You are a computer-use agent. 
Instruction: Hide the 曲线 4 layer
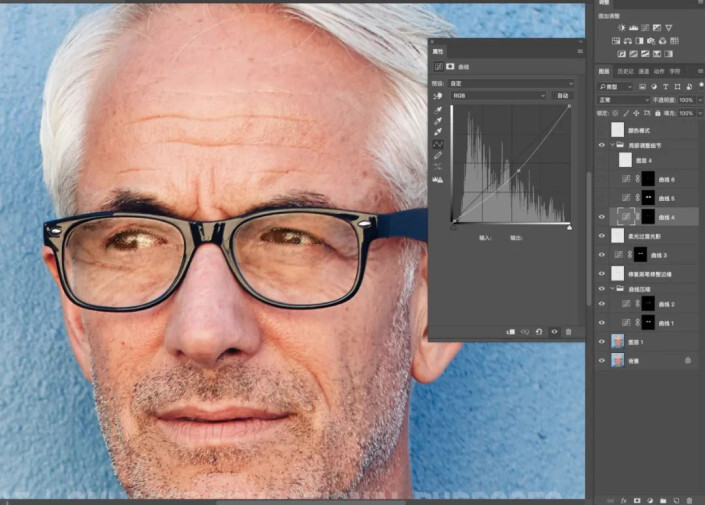point(601,216)
